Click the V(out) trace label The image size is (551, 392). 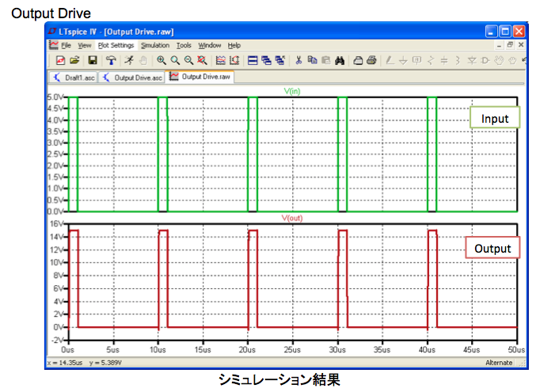click(293, 217)
